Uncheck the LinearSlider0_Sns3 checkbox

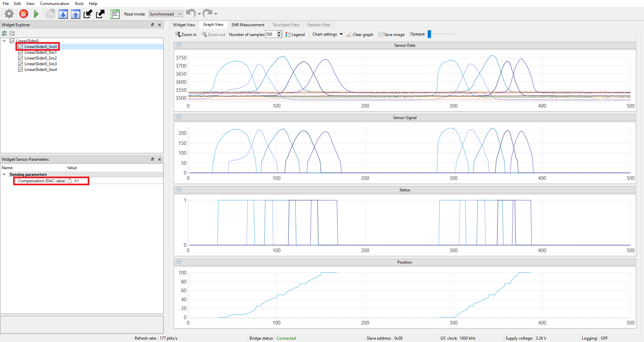tap(20, 64)
